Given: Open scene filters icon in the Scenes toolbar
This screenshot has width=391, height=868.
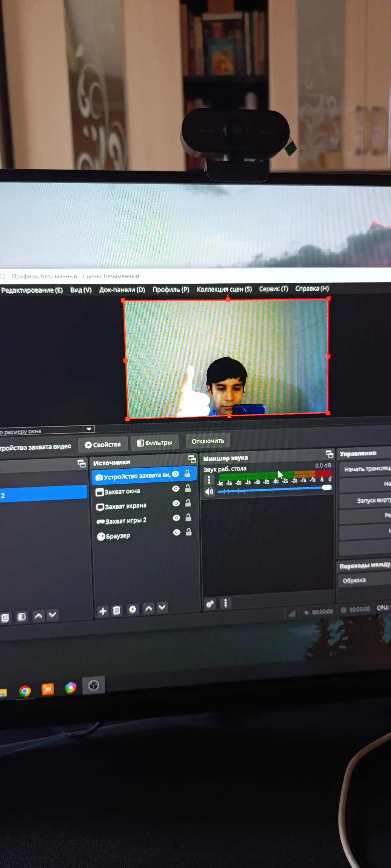Looking at the screenshot, I should pos(21,617).
